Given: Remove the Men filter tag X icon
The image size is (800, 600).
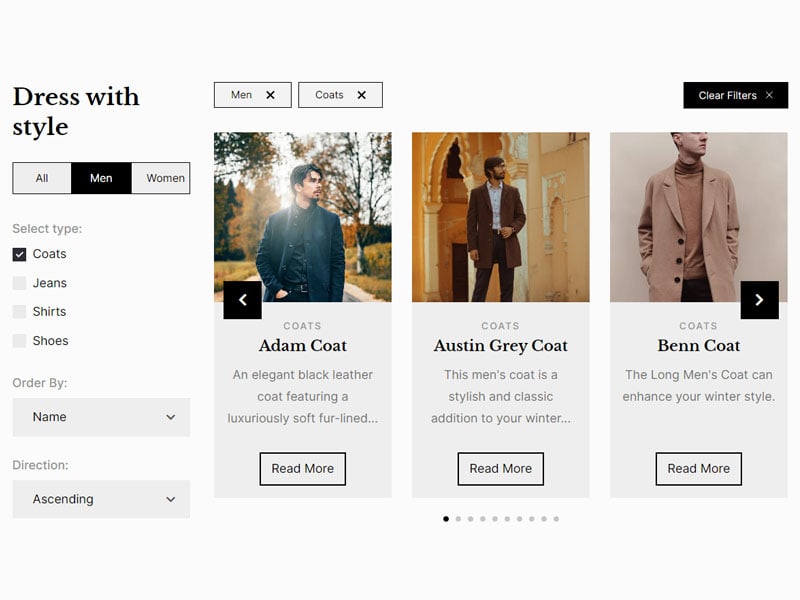Looking at the screenshot, I should [x=270, y=95].
